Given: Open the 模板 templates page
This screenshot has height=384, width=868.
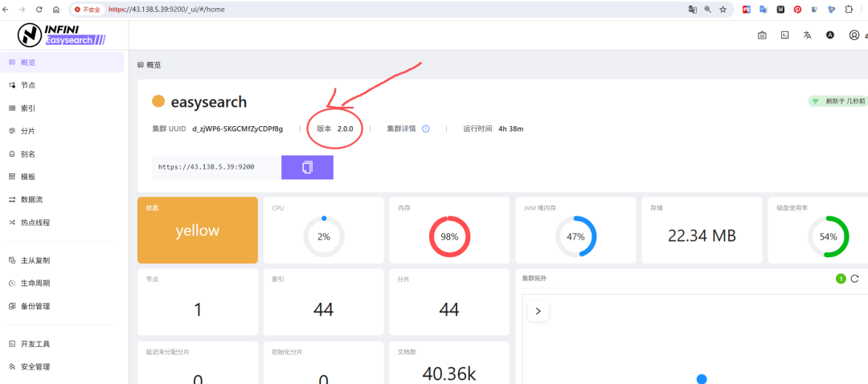Looking at the screenshot, I should (62, 177).
